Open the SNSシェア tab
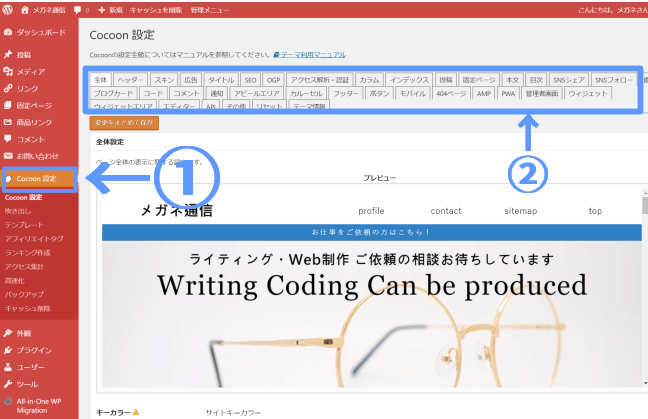Screen dimensions: 648x419 coord(569,80)
